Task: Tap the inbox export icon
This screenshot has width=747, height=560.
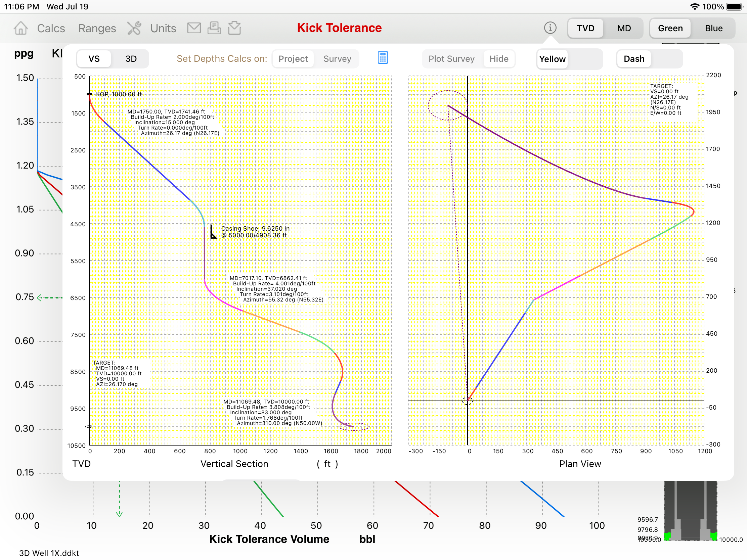Action: pyautogui.click(x=234, y=28)
